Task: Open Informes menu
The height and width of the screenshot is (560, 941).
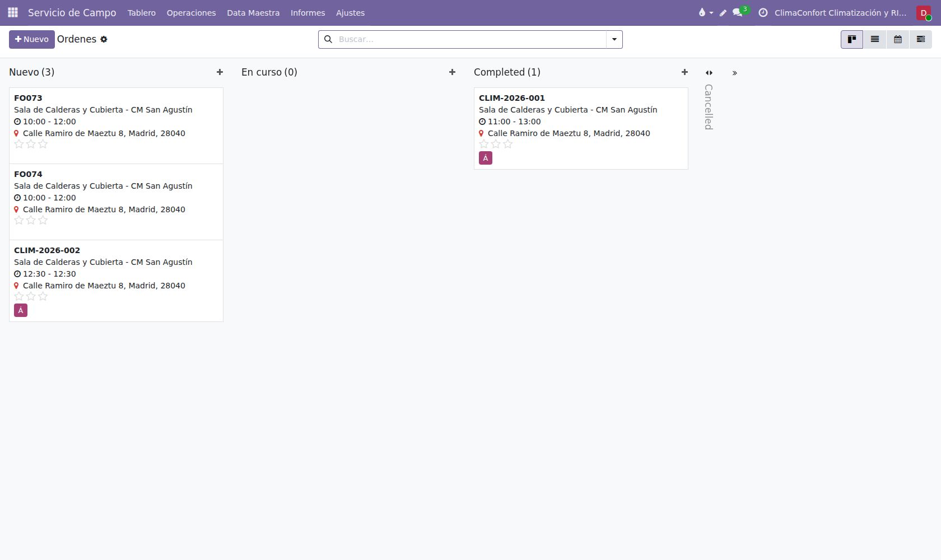Action: point(308,13)
